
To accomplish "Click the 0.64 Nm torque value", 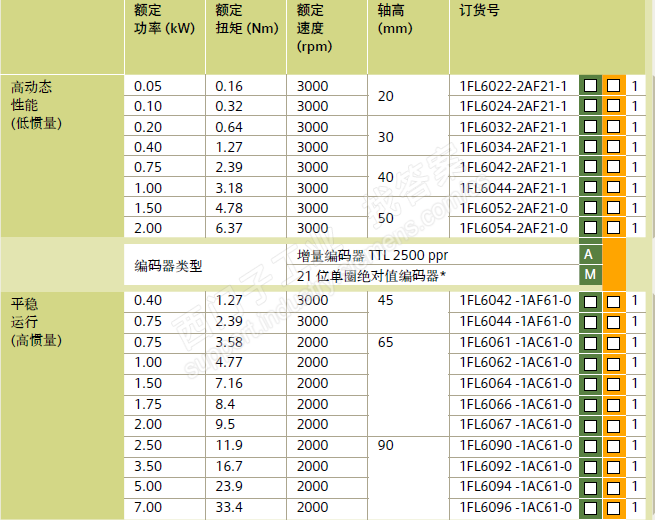I will tap(229, 127).
